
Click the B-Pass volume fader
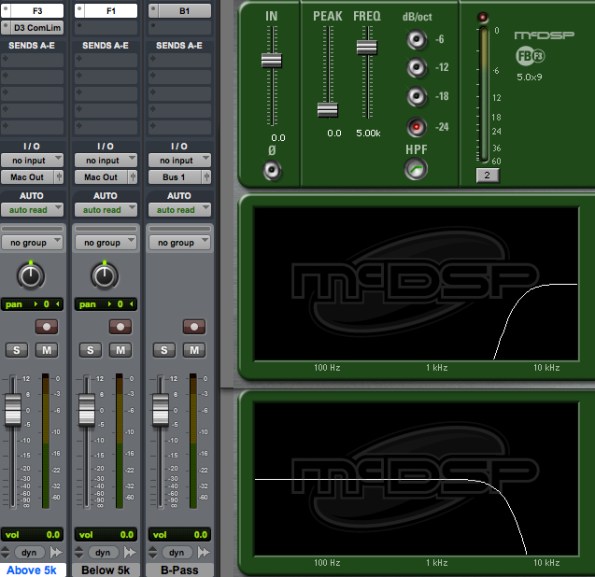(160, 409)
